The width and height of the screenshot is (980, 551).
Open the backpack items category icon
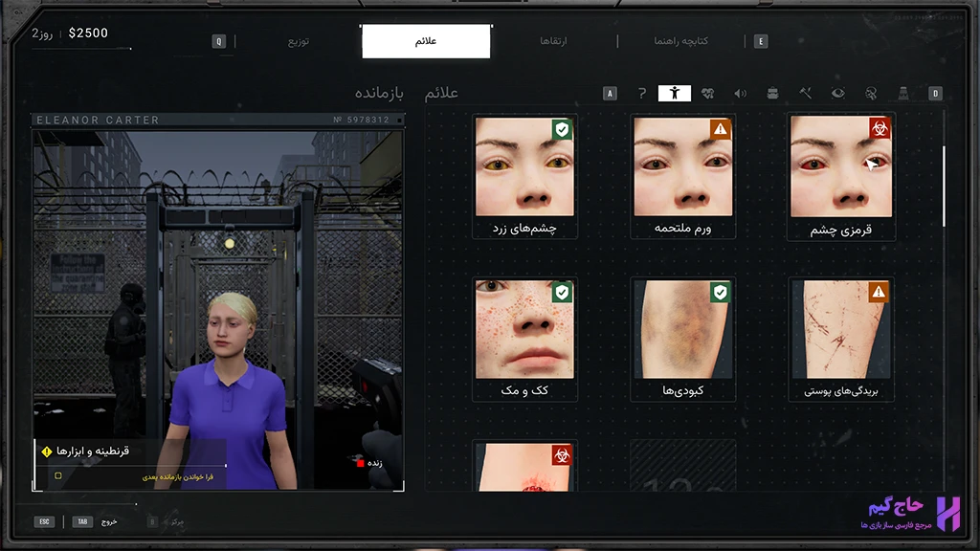(772, 93)
